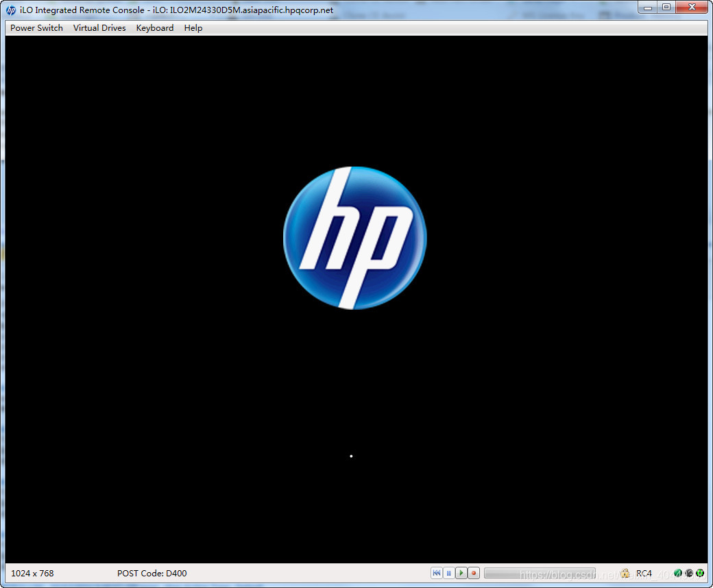This screenshot has height=588, width=713.
Task: Open the Virtual Drives menu
Action: tap(99, 27)
